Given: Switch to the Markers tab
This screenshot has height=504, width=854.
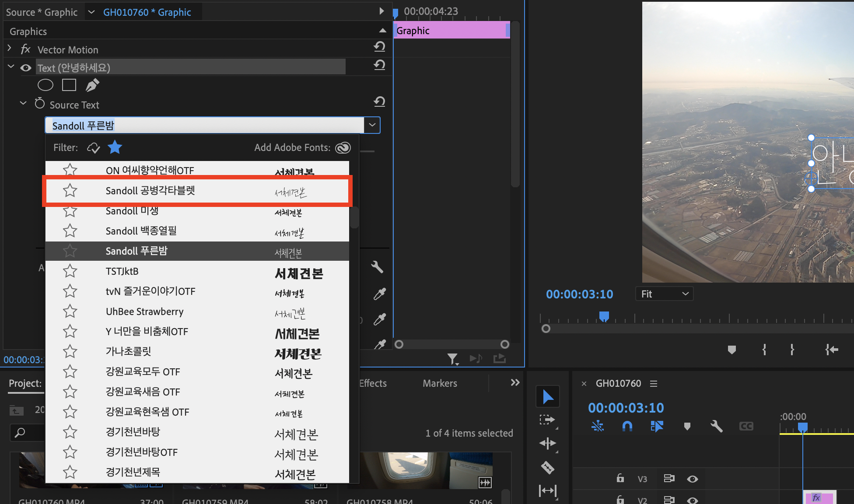Looking at the screenshot, I should coord(440,383).
